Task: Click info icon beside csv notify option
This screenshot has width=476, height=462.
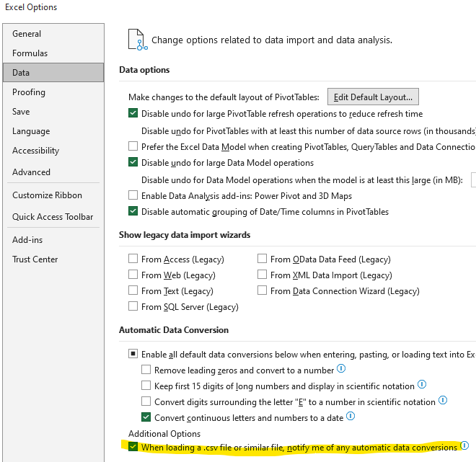Action: click(x=464, y=445)
